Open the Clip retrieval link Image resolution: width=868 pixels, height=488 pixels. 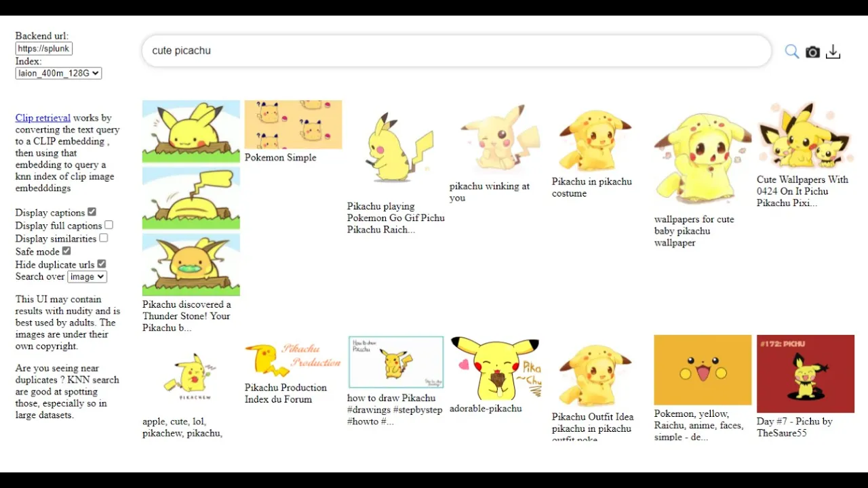tap(43, 118)
